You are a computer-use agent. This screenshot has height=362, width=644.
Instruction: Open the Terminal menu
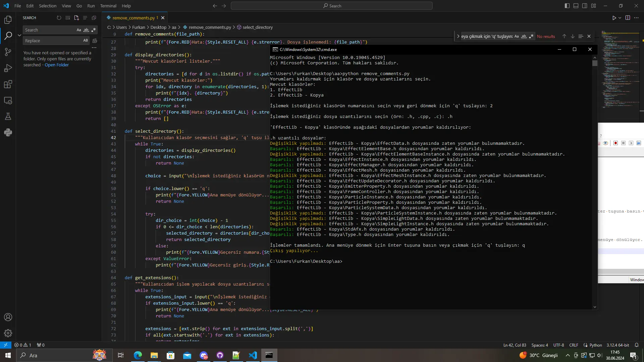(108, 6)
